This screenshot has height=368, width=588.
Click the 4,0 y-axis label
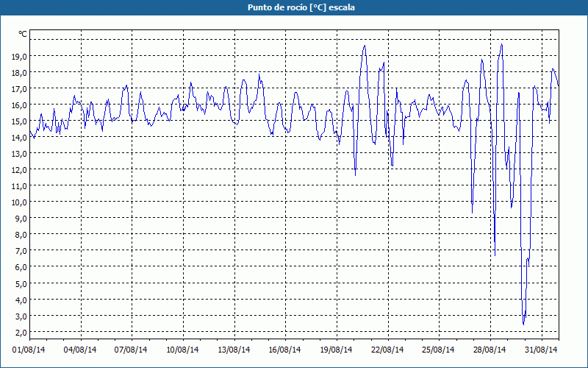point(21,300)
